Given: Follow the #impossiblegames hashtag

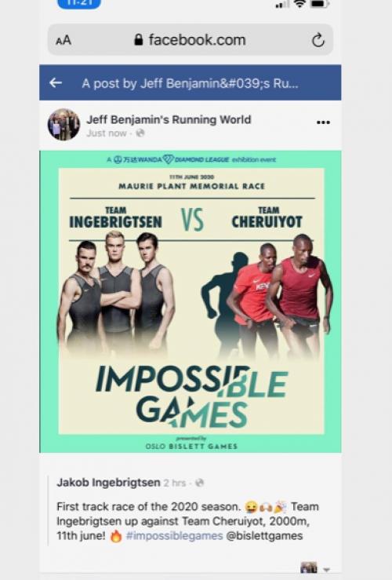Looking at the screenshot, I should pyautogui.click(x=174, y=535).
